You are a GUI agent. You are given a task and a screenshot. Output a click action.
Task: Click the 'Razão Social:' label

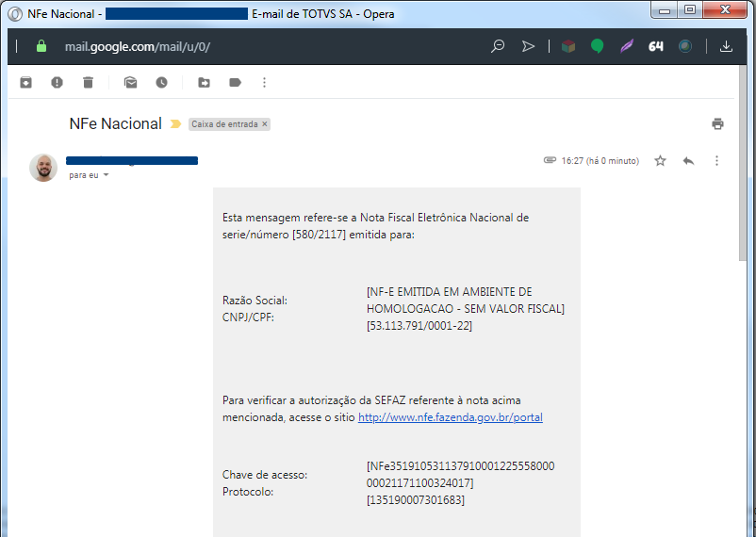[x=255, y=301]
